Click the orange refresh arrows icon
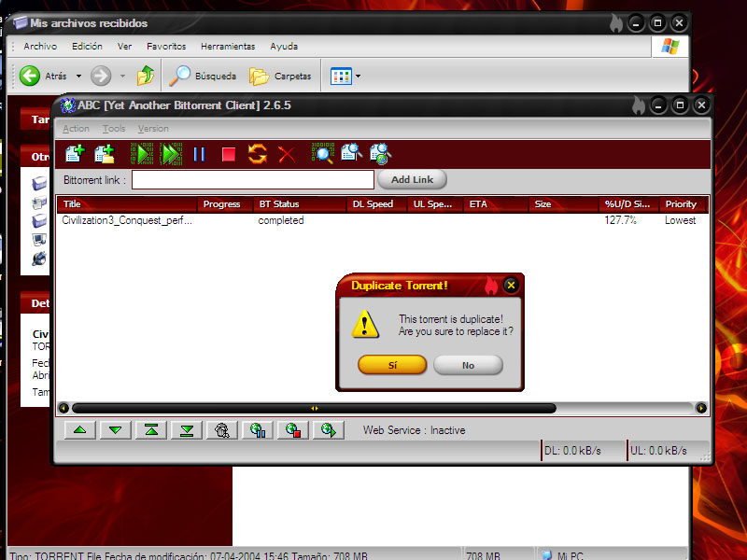 (x=258, y=154)
